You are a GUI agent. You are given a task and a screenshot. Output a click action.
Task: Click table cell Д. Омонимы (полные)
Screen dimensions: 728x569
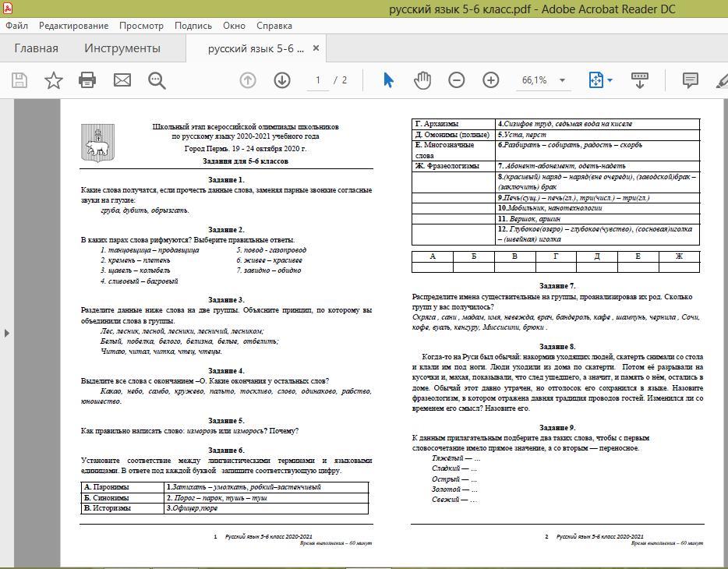pos(454,135)
